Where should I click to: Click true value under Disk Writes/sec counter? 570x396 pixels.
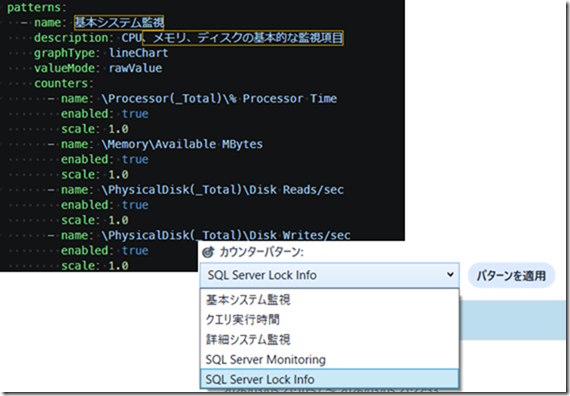(135, 251)
